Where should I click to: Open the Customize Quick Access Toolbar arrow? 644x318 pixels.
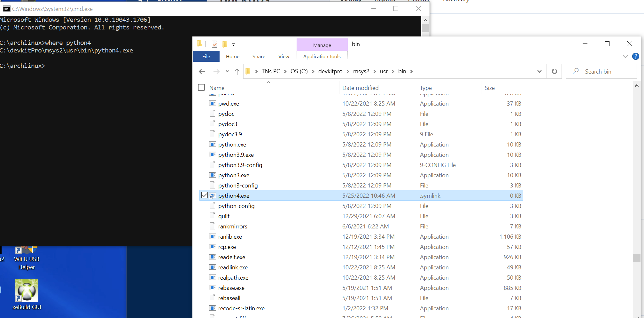tap(233, 44)
